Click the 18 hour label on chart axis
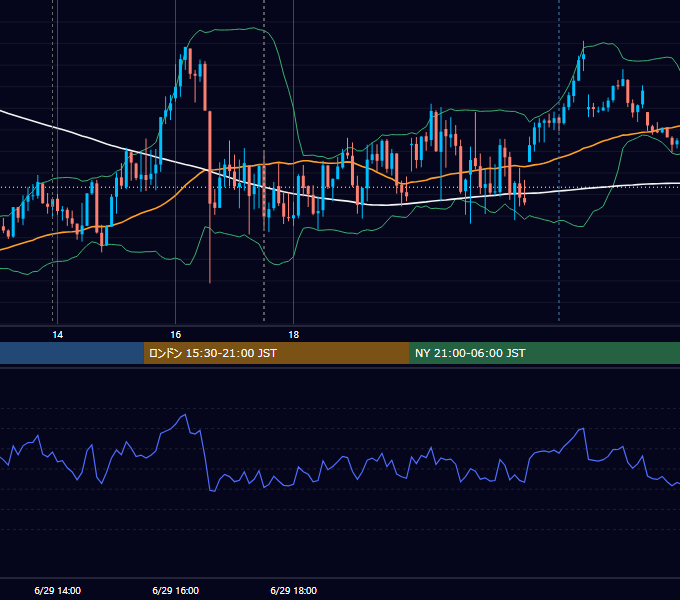Screen dimensions: 680x600 tap(294, 335)
